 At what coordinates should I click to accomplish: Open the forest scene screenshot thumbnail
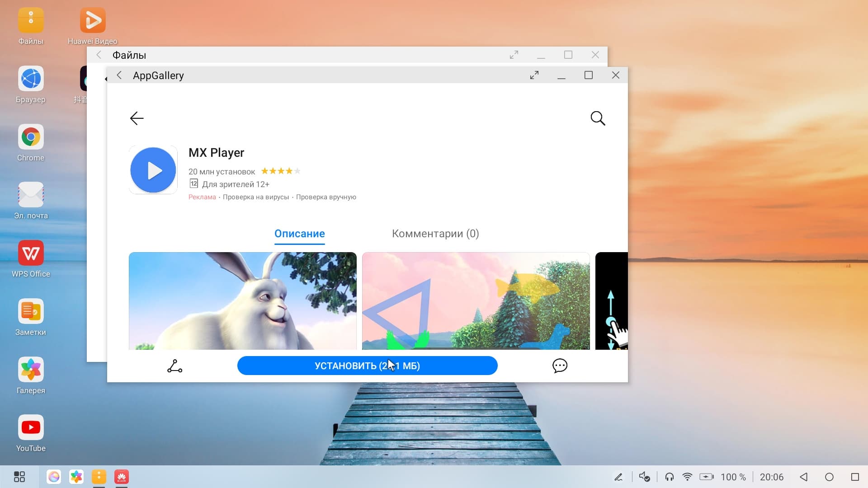(x=476, y=300)
